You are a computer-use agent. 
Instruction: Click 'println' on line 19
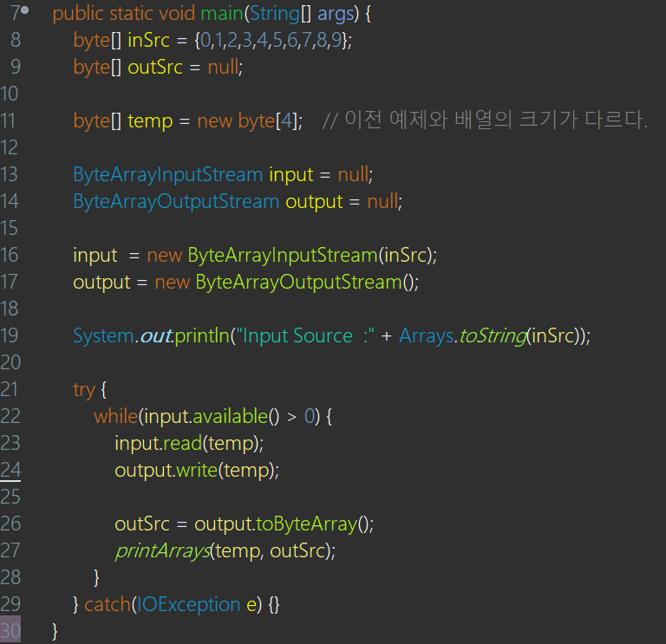click(x=202, y=335)
